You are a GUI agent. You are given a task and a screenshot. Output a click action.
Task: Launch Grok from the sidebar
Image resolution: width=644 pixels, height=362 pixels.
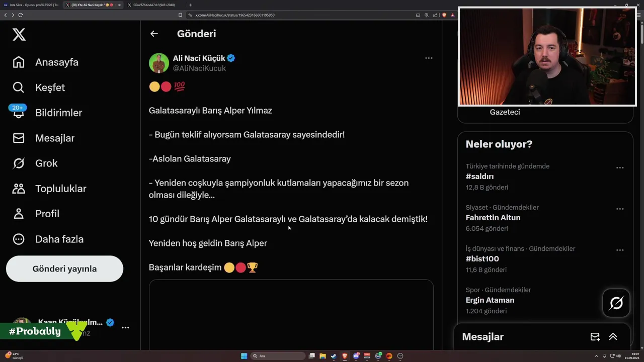(x=35, y=163)
